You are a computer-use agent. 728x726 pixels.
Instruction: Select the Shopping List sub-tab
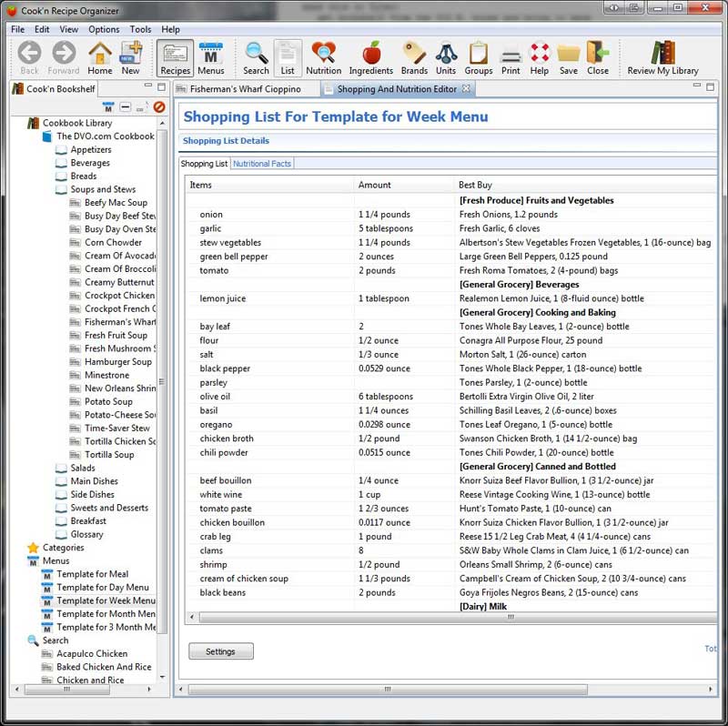point(204,164)
